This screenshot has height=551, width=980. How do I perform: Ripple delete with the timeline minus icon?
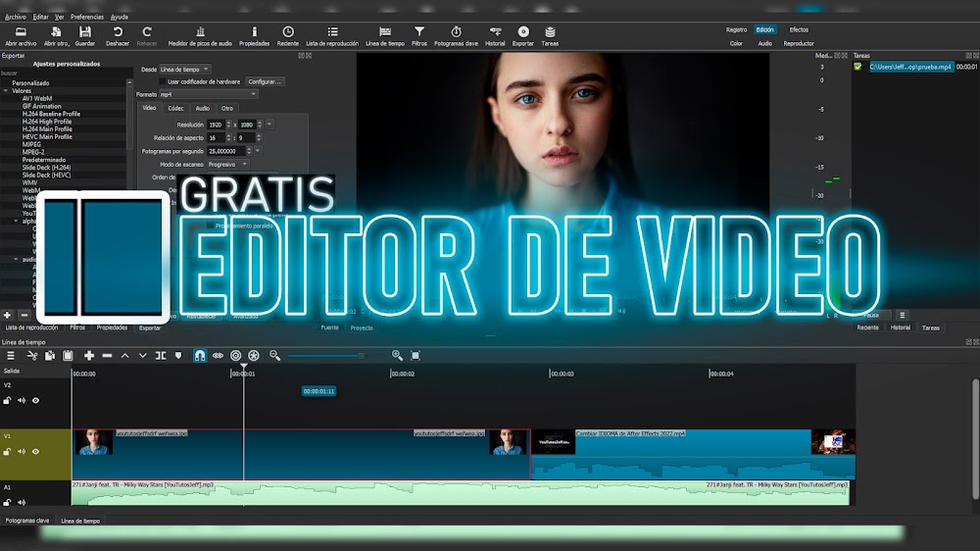107,356
